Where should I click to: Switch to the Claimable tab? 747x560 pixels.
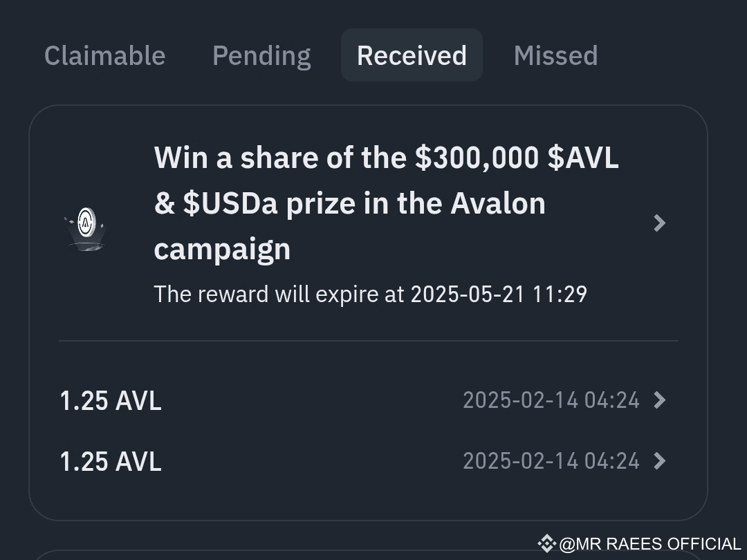104,55
